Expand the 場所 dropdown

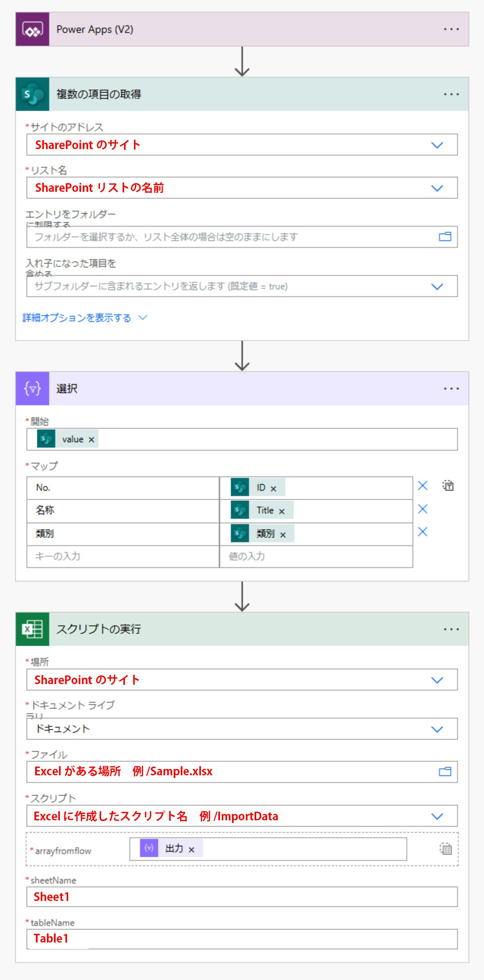pos(437,680)
